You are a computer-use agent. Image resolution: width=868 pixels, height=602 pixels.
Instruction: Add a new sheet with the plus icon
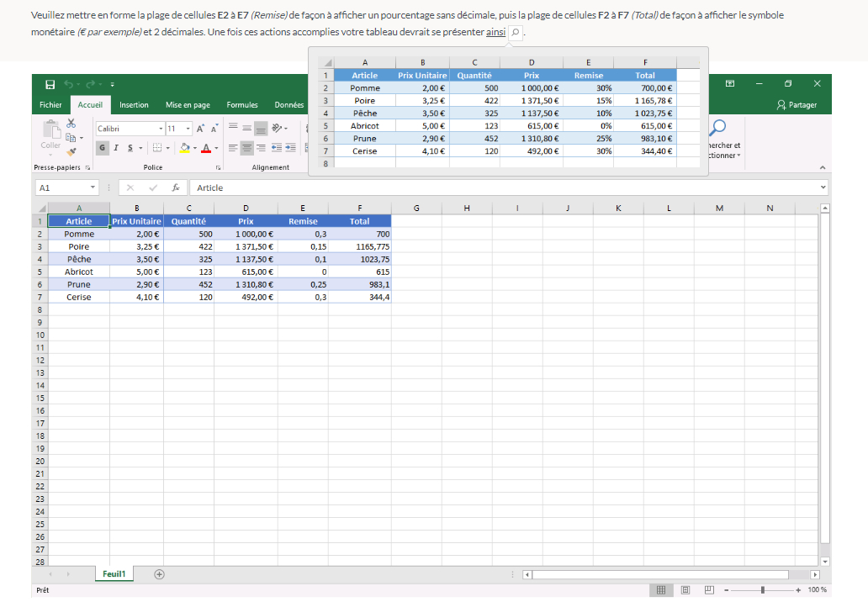tap(159, 573)
